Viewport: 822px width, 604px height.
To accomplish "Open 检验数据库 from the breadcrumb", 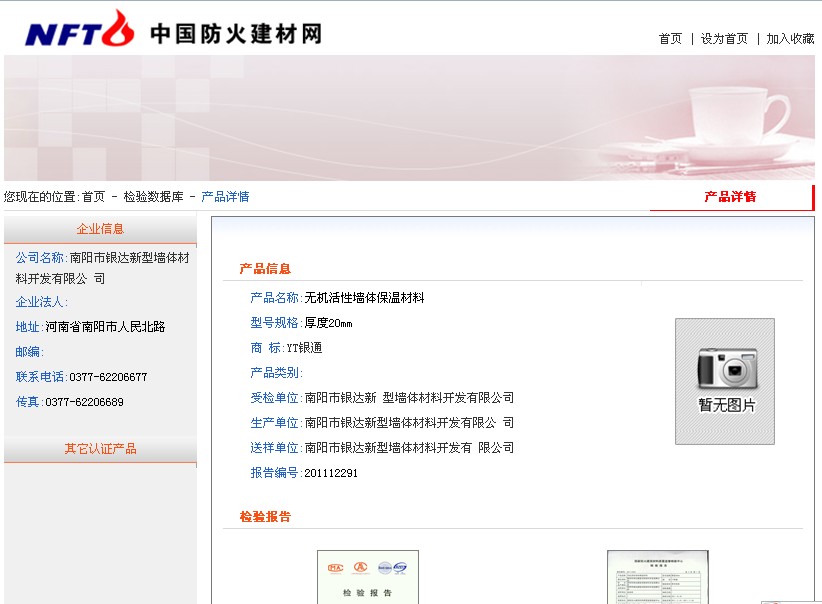I will point(153,197).
